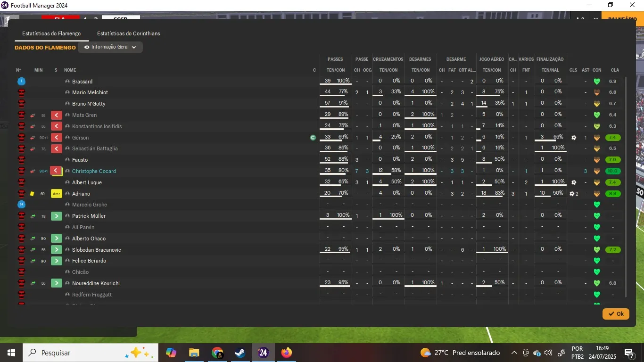Sort by the CRUZAMENTOS column header
This screenshot has width=644, height=362.
coord(388,59)
